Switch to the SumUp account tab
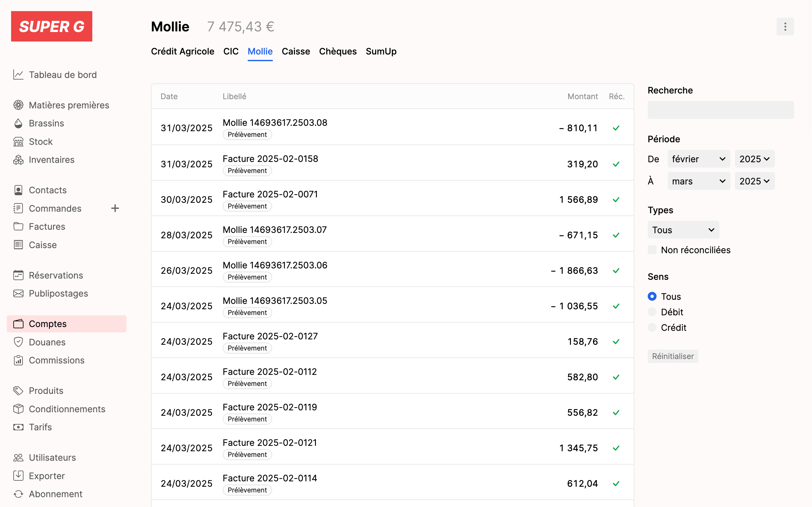812x507 pixels. 381,51
